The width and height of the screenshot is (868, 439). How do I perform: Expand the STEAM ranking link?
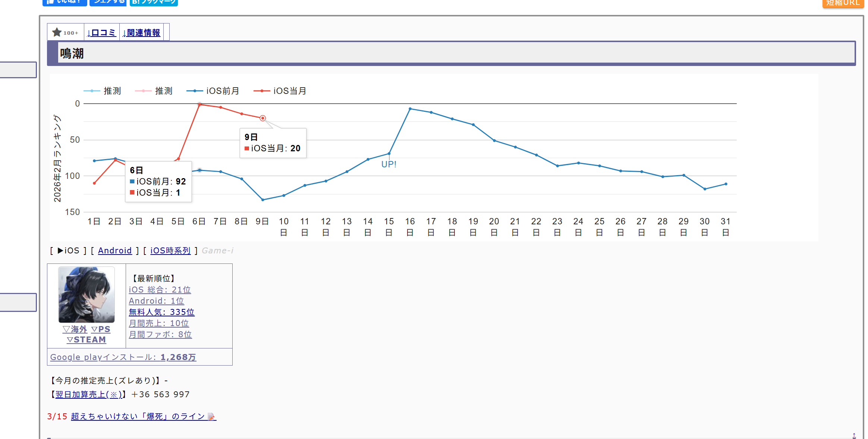pos(87,340)
